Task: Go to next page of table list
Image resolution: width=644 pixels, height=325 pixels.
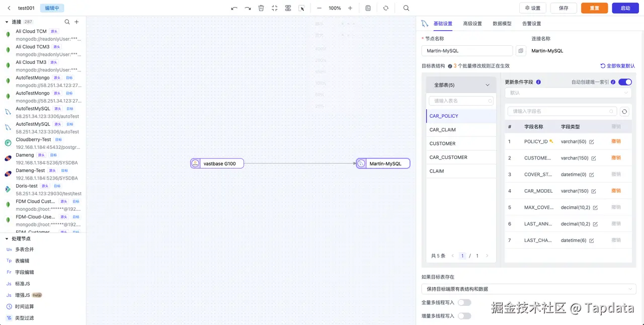Action: coord(487,256)
